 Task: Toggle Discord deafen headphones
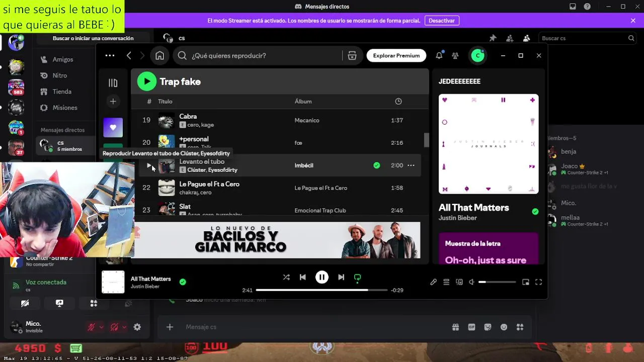pos(114,327)
